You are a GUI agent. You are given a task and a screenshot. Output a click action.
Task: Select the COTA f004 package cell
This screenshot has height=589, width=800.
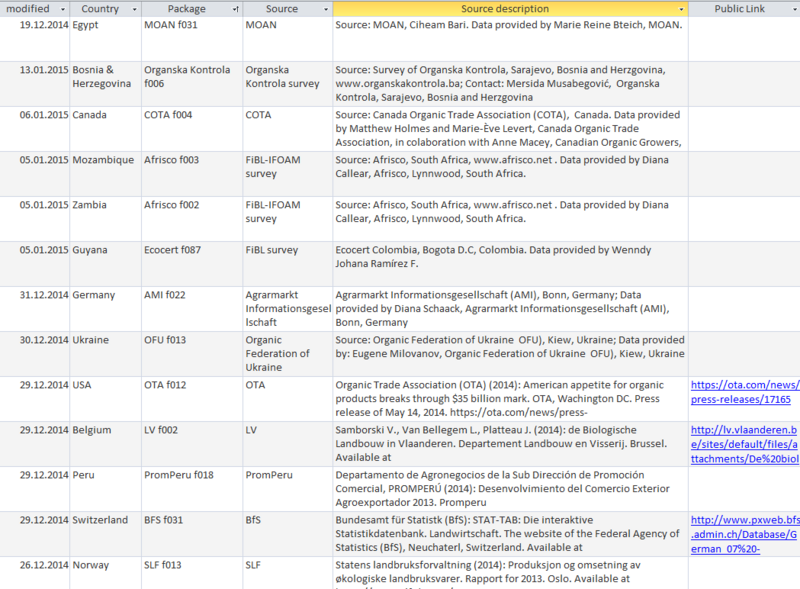coord(192,129)
